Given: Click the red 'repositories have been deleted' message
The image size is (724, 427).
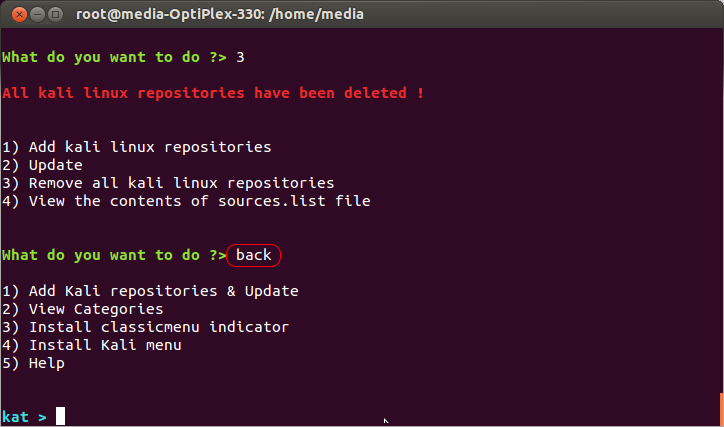Looking at the screenshot, I should tap(213, 93).
